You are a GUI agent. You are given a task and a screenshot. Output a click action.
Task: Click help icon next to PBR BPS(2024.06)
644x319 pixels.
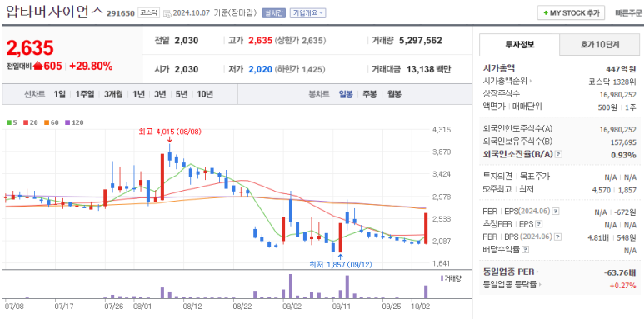557,236
